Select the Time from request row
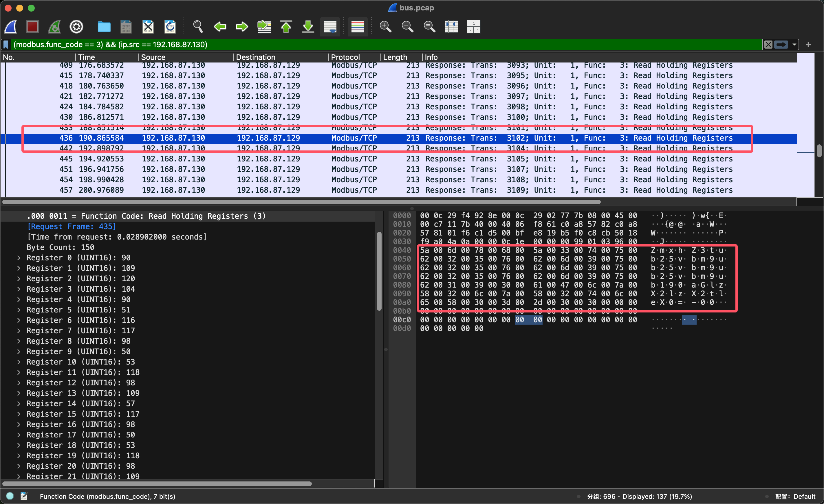Image resolution: width=824 pixels, height=504 pixels. tap(187, 237)
